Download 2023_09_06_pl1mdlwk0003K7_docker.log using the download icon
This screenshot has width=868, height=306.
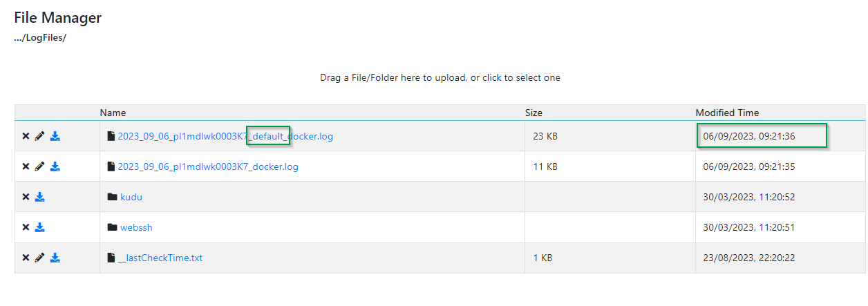55,166
